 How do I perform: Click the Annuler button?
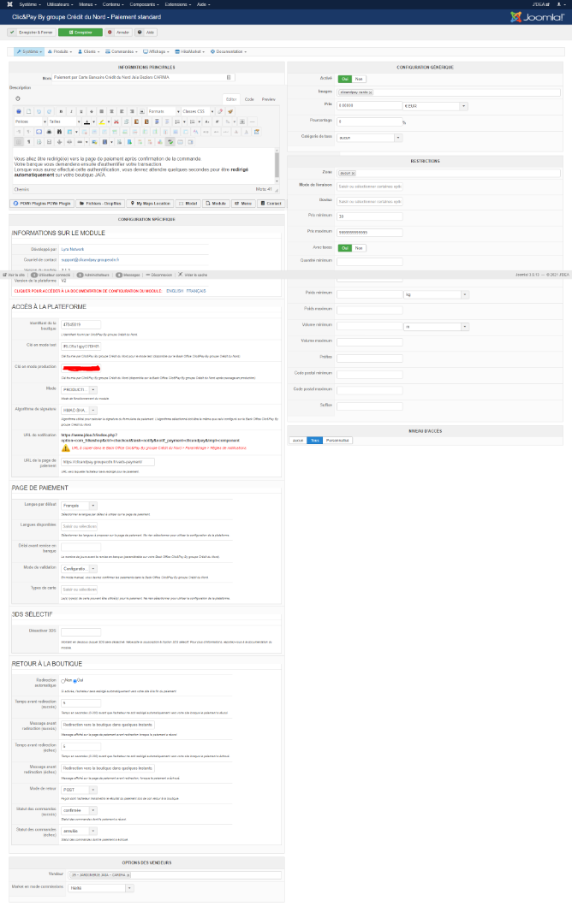point(118,33)
